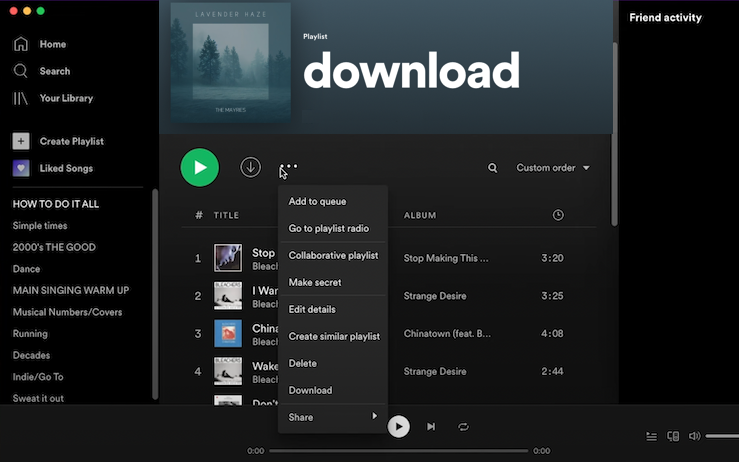This screenshot has width=739, height=462.
Task: Choose Edit details from context menu
Action: point(312,309)
